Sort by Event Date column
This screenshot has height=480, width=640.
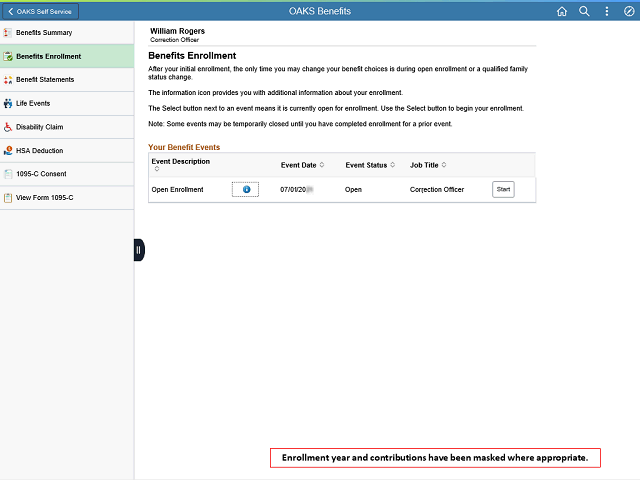[x=322, y=165]
